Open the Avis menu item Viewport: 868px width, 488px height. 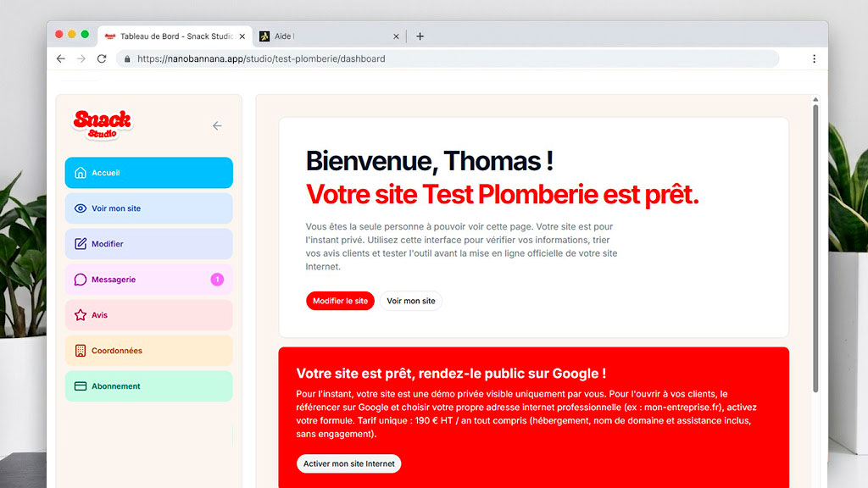tap(149, 315)
